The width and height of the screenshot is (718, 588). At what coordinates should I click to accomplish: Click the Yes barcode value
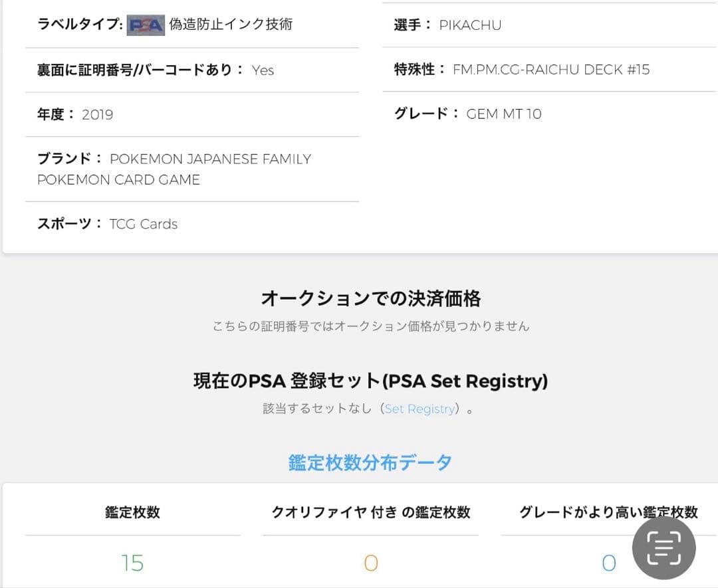(263, 70)
